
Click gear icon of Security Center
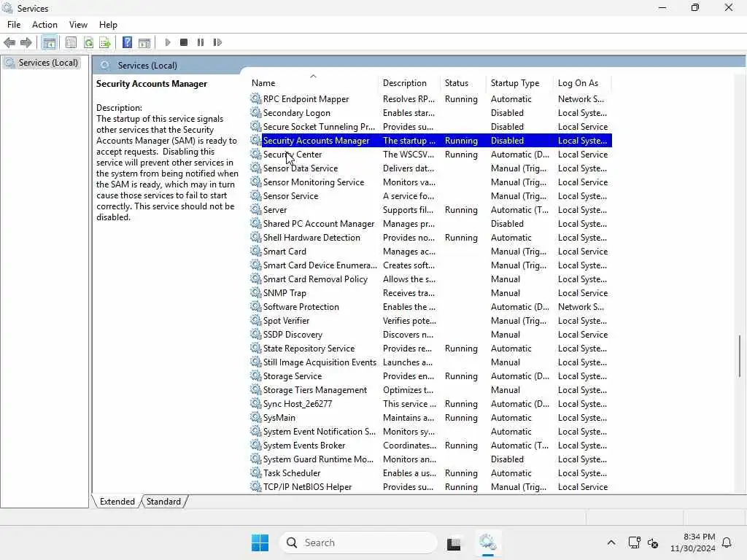(x=256, y=154)
